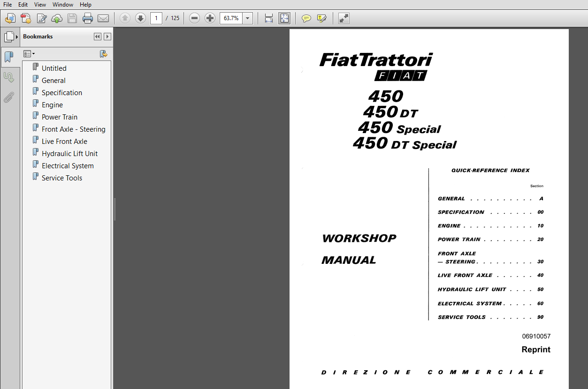588x389 pixels.
Task: Click the page number input field
Action: coord(156,18)
